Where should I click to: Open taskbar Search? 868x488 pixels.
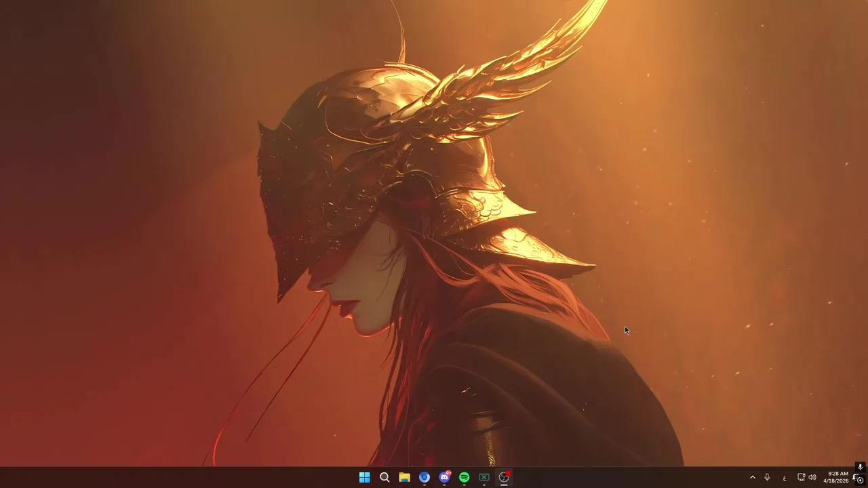tap(384, 477)
